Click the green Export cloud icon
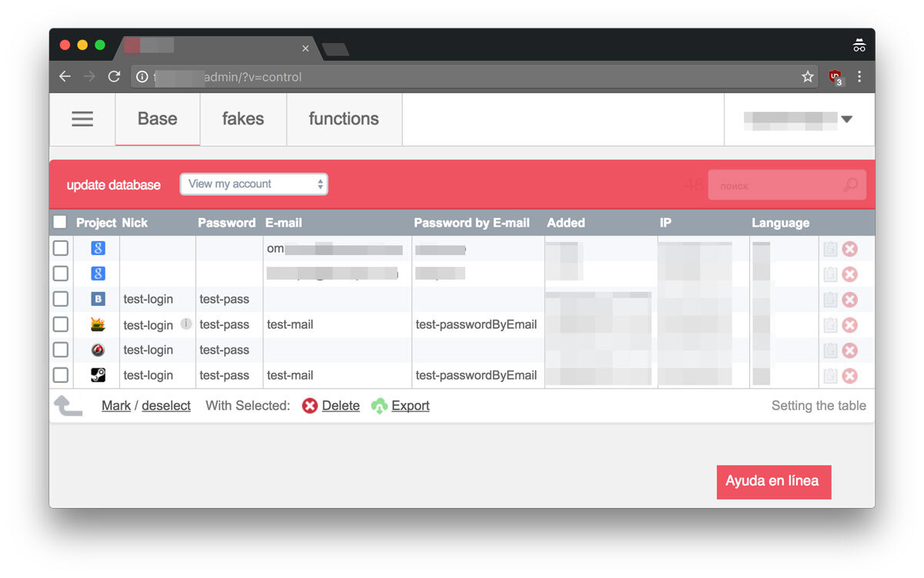The height and width of the screenshot is (578, 924). [x=379, y=406]
